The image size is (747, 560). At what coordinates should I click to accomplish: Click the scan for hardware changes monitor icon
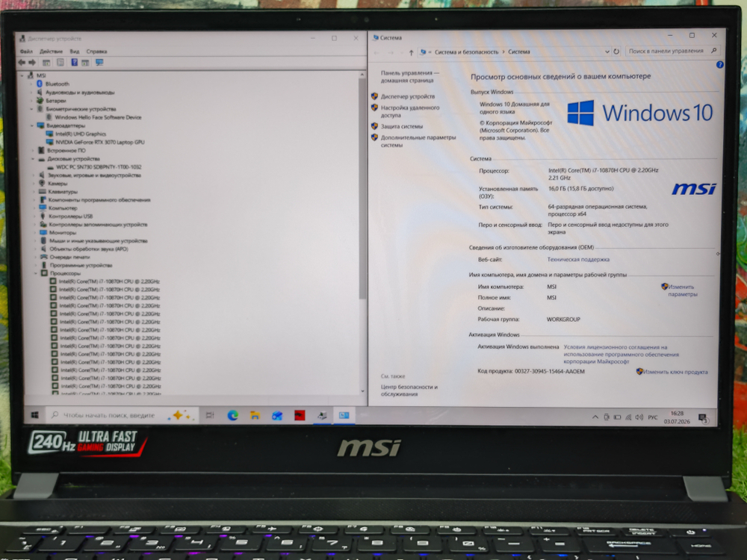(x=99, y=63)
